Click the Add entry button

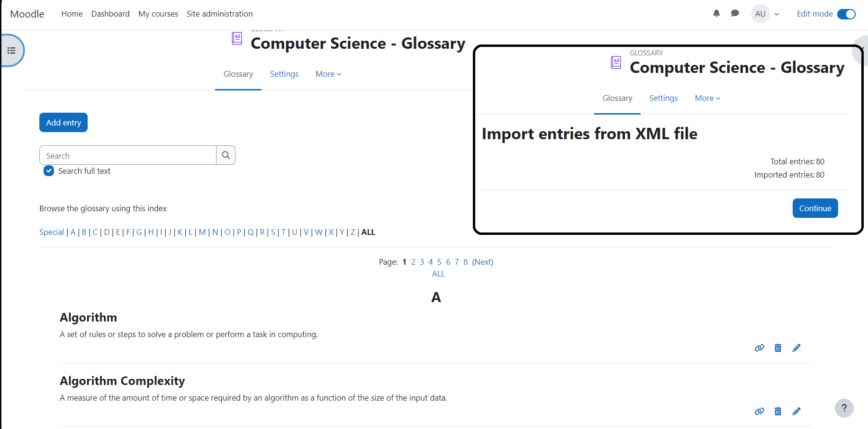click(63, 123)
